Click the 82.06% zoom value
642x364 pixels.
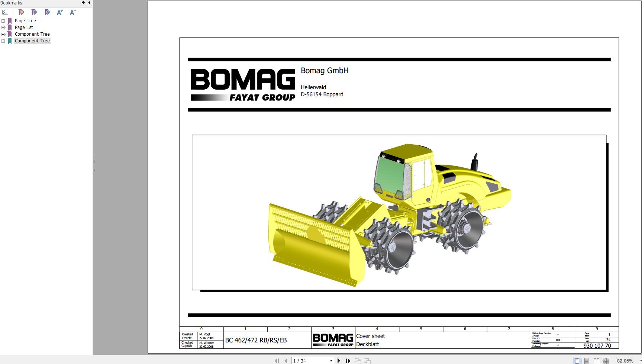[625, 361]
